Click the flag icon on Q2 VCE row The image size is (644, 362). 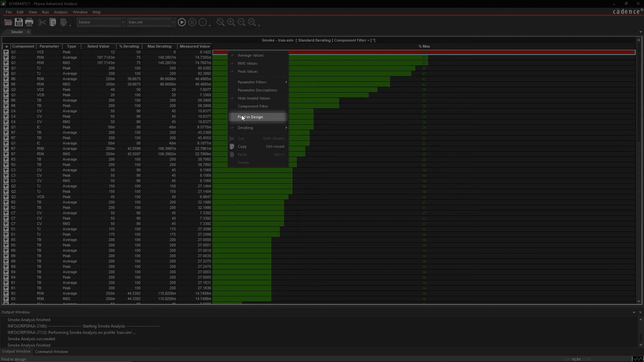[6, 89]
